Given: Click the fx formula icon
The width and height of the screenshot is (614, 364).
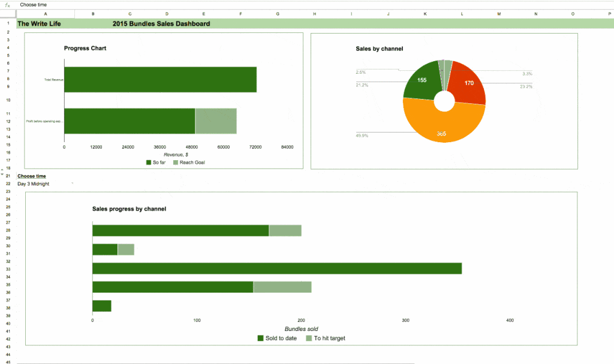Looking at the screenshot, I should click(7, 5).
